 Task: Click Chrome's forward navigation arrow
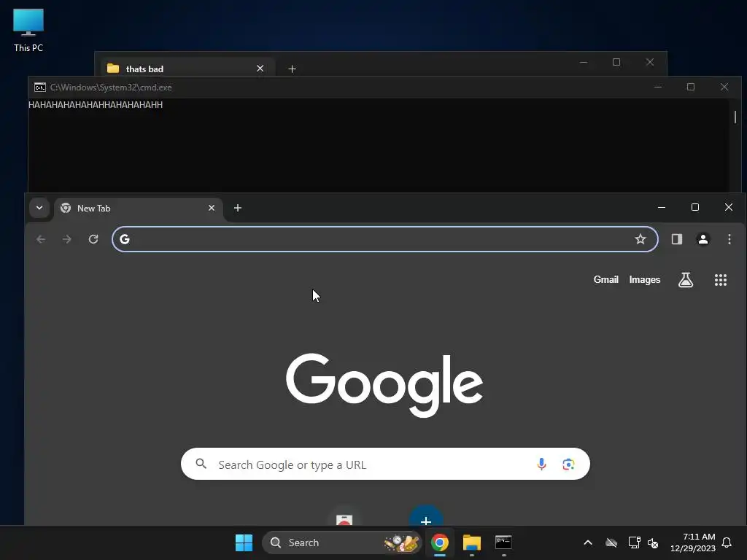click(x=67, y=239)
